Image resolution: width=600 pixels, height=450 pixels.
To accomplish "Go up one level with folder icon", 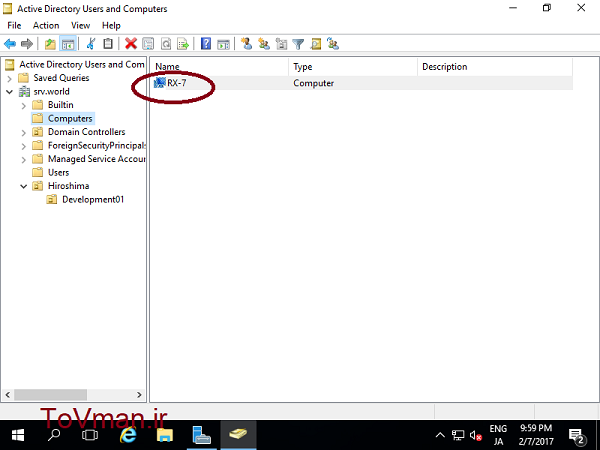I will tap(50, 44).
